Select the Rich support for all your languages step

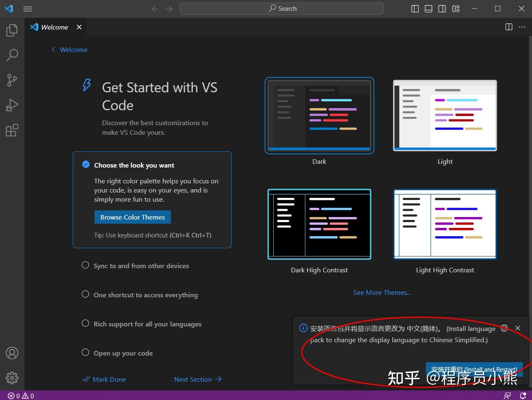click(147, 324)
